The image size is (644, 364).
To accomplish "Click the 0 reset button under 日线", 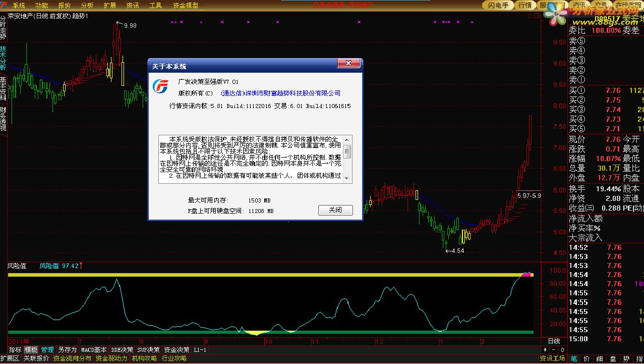I will click(562, 349).
